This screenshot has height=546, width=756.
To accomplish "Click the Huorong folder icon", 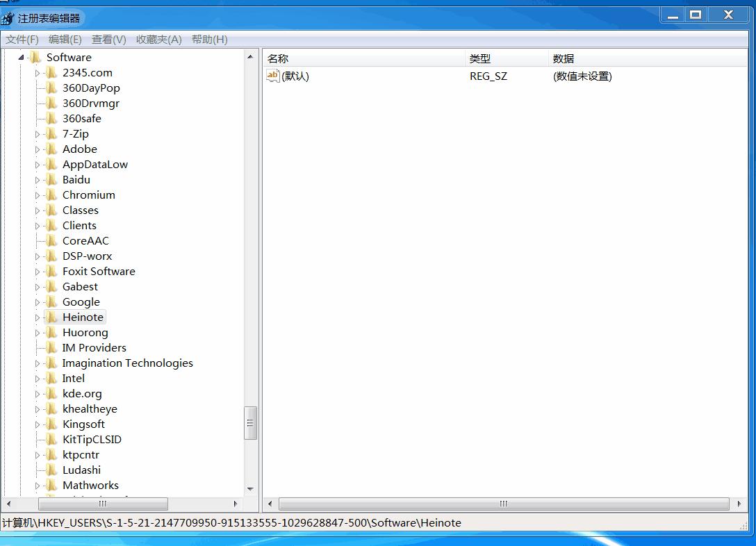I will pos(51,333).
